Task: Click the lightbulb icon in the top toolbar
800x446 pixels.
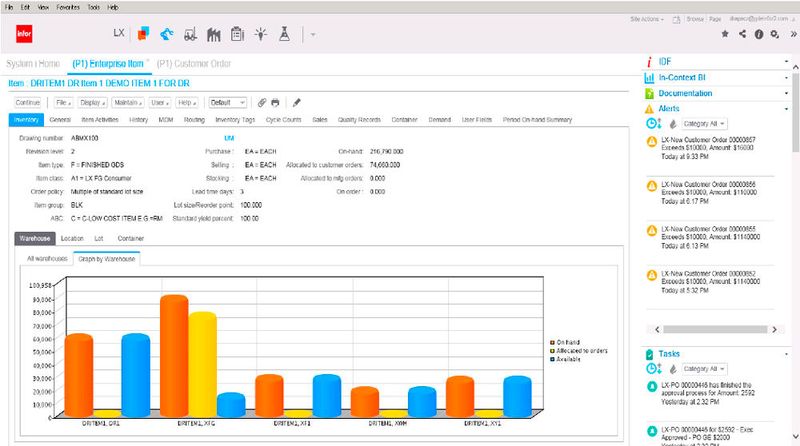Action: coord(260,34)
